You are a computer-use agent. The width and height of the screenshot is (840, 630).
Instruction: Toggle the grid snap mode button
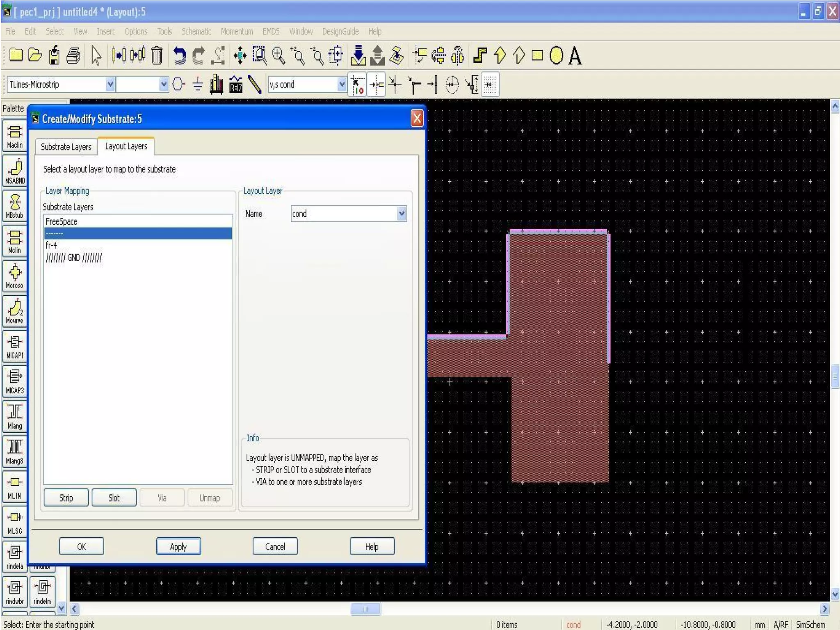[490, 84]
